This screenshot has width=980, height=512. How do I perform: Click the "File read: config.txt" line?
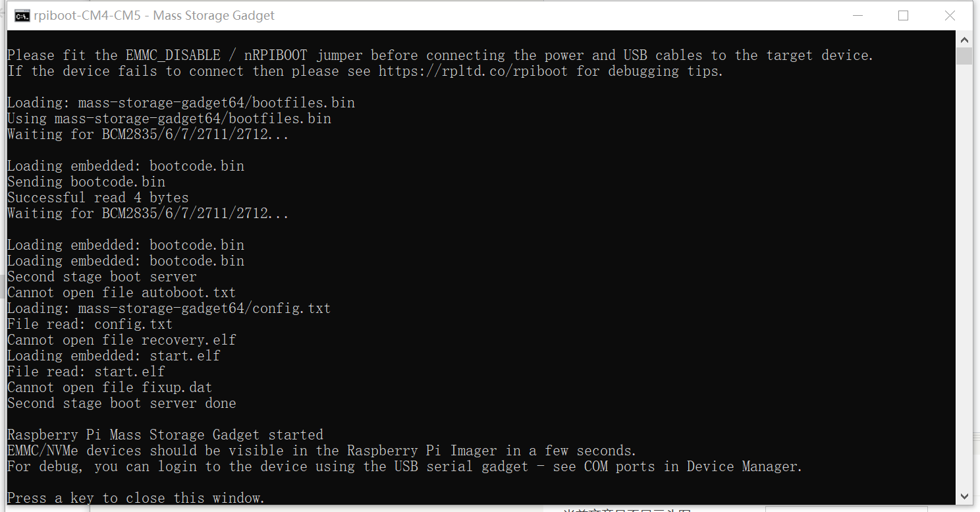90,324
